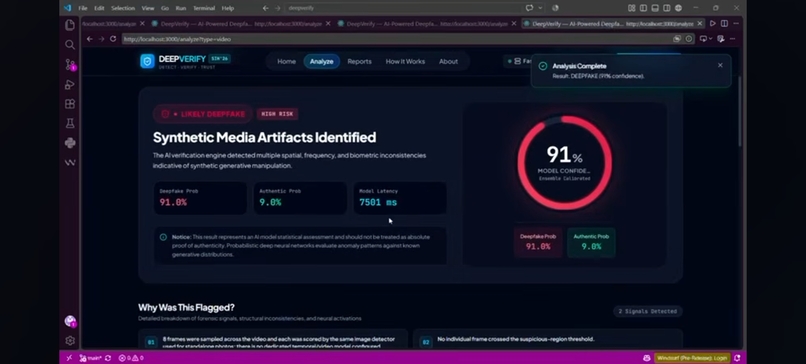806x364 pixels.
Task: Open the Help menu
Action: pos(228,8)
